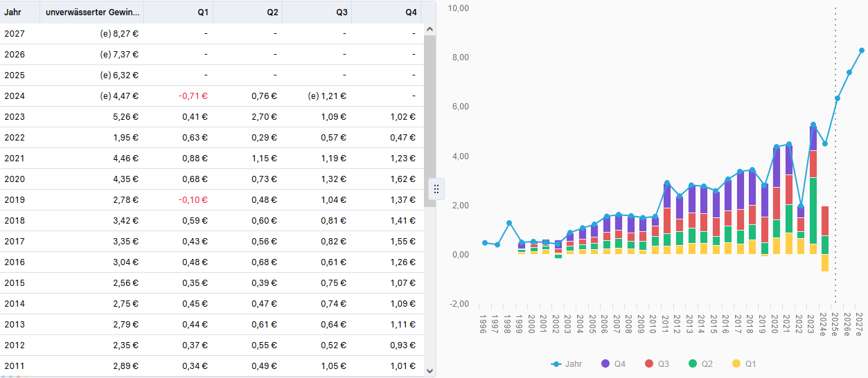868x378 pixels.
Task: Click the 2025e forecast line point
Action: click(837, 98)
